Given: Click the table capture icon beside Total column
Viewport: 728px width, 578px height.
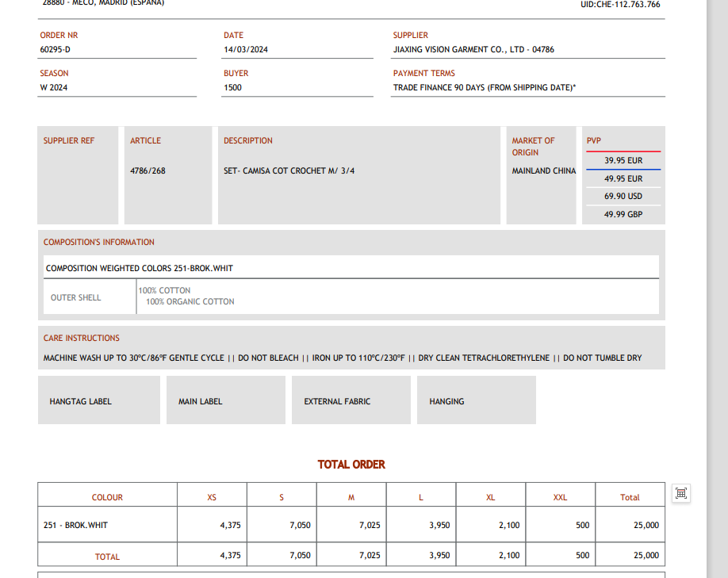Looking at the screenshot, I should coord(680,493).
